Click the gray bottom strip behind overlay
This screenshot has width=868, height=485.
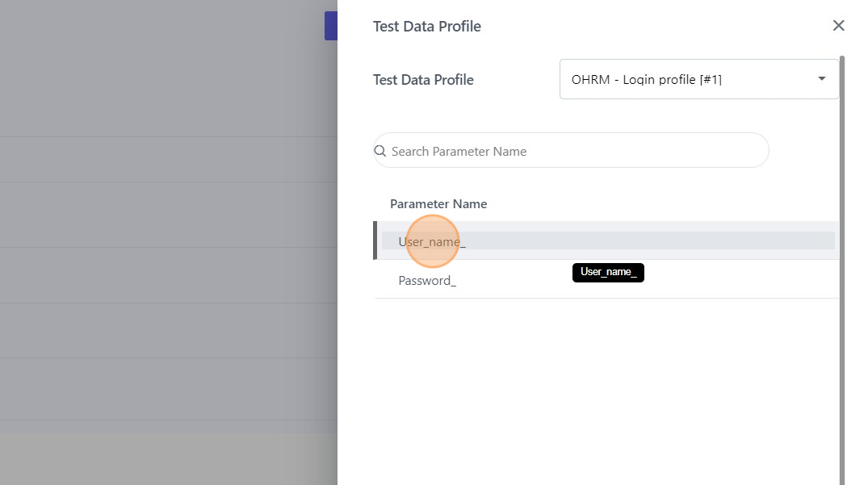point(161,460)
